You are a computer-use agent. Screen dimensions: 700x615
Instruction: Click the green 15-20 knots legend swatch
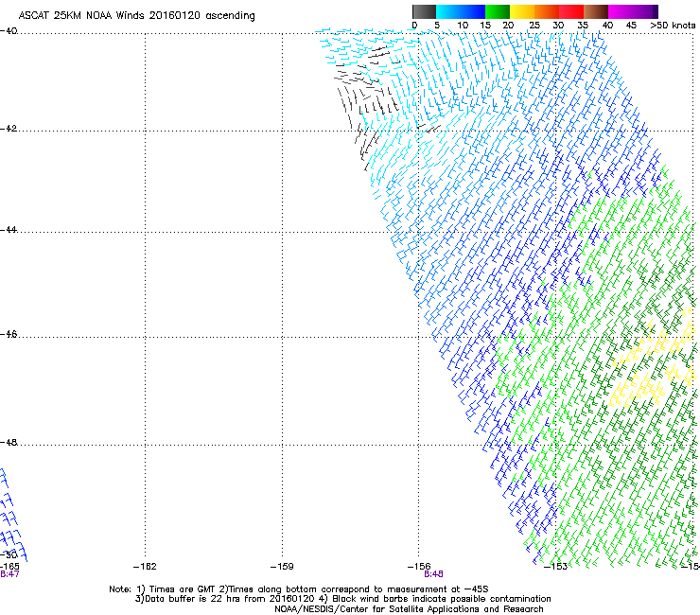[498, 11]
